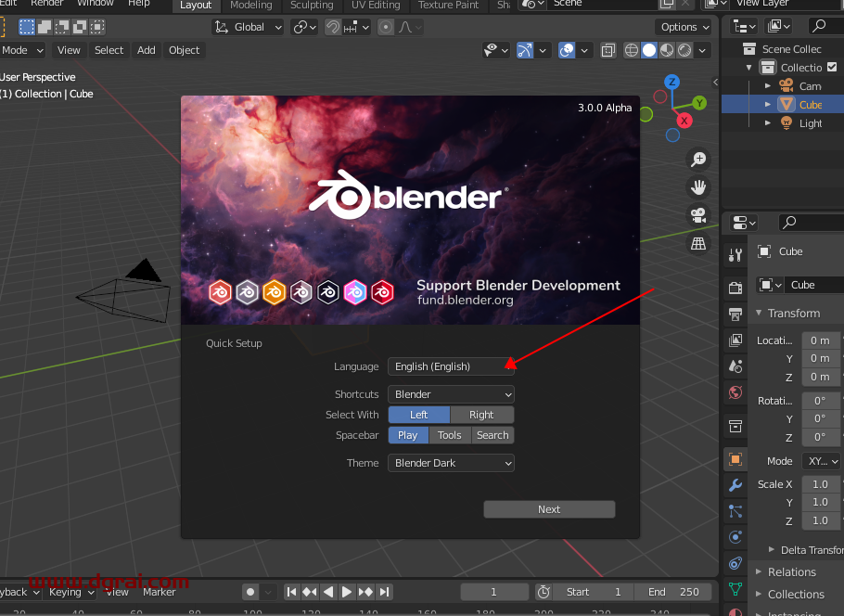
Task: Switch to the Modeling workspace tab
Action: tap(250, 6)
